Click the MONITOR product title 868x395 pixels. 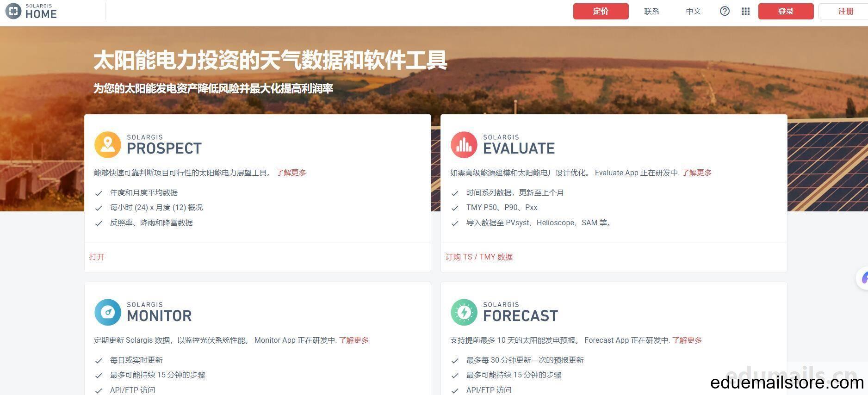(x=159, y=316)
